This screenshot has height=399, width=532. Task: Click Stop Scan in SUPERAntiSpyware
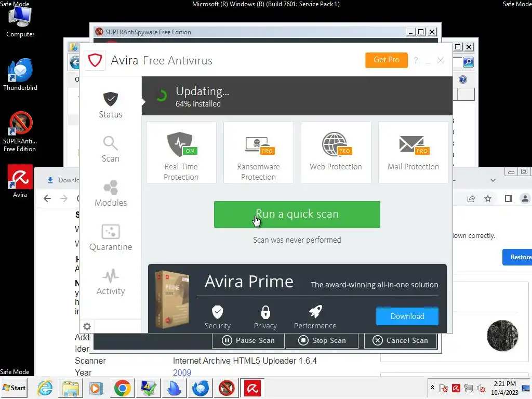[322, 340]
